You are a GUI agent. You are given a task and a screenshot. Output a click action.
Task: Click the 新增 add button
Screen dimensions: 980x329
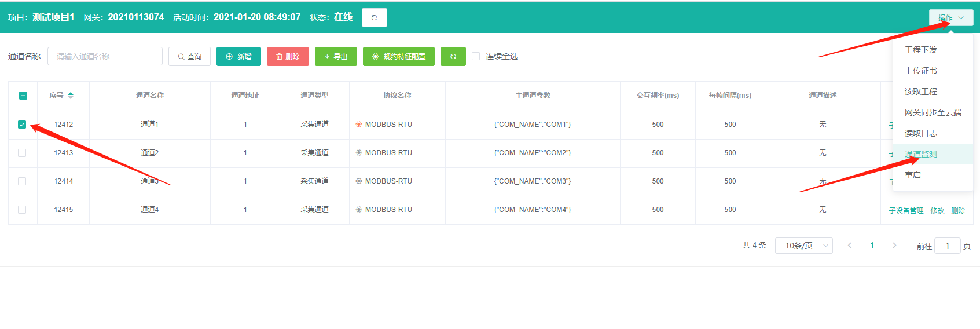[x=238, y=57]
